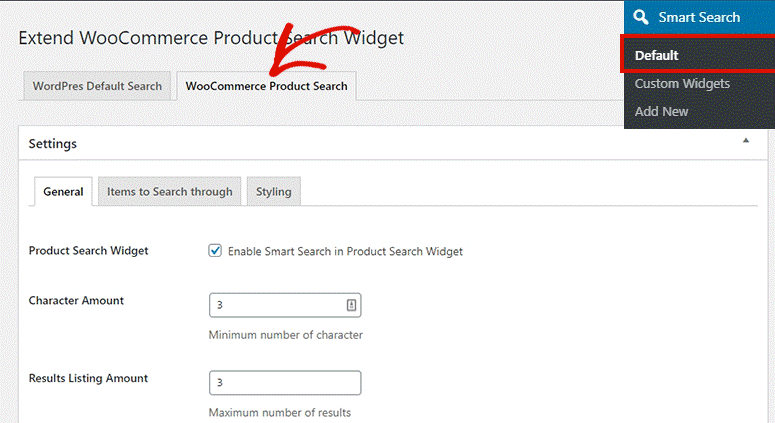
Task: Click the Settings panel title
Action: (x=52, y=144)
